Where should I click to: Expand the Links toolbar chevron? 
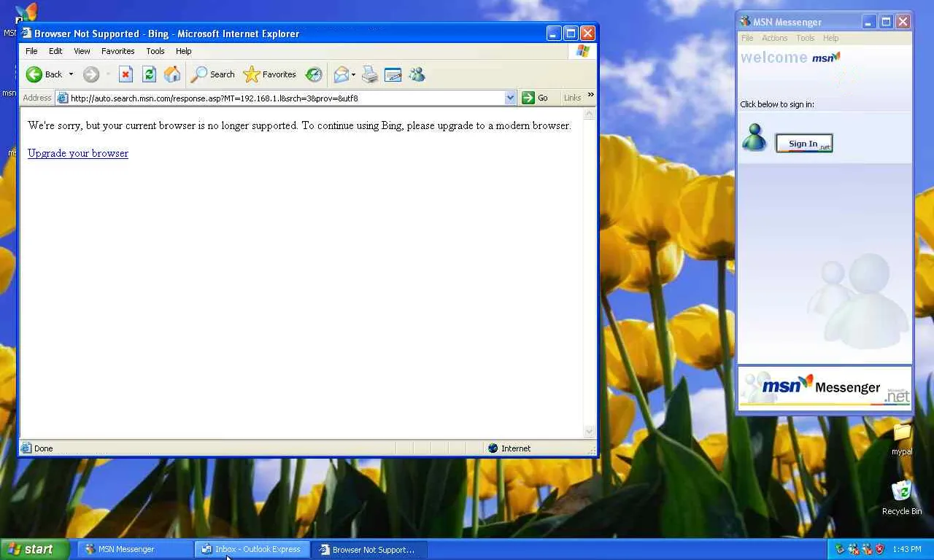tap(590, 95)
